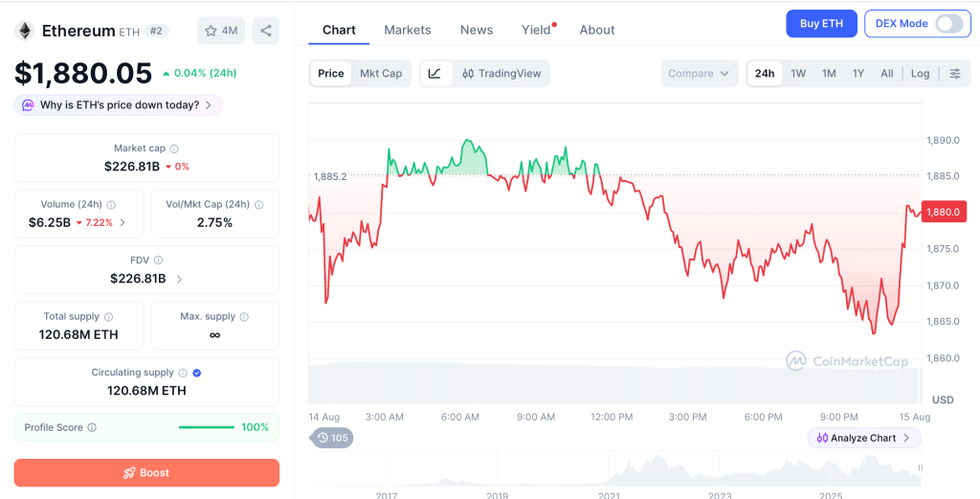Switch to the Markets tab
The width and height of the screenshot is (980, 499).
408,30
